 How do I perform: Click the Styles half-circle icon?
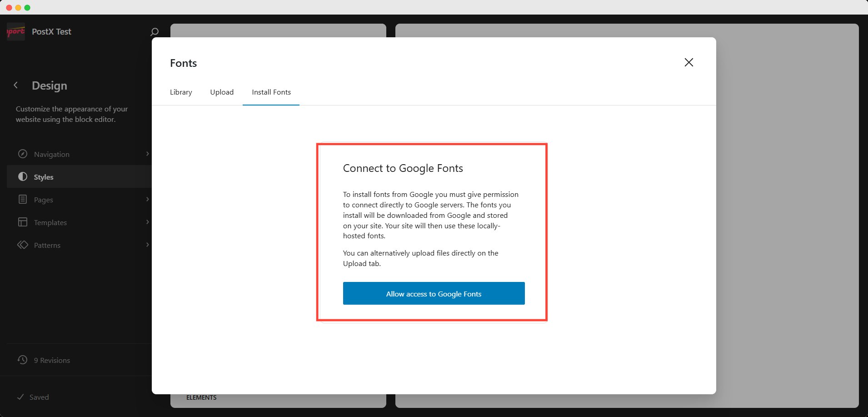tap(23, 176)
